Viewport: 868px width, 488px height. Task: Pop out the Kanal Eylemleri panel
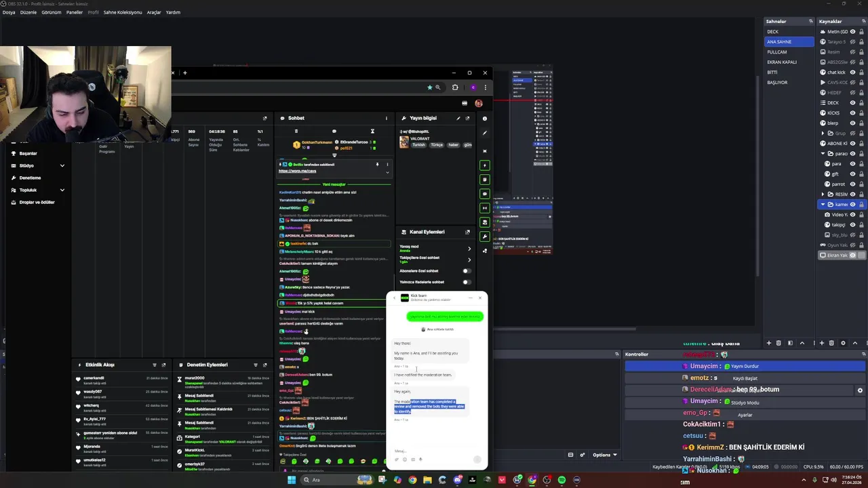(x=467, y=232)
